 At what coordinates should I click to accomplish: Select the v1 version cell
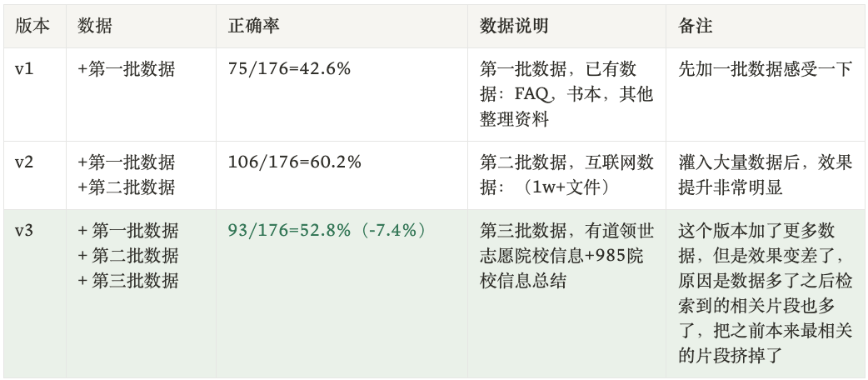tap(24, 69)
